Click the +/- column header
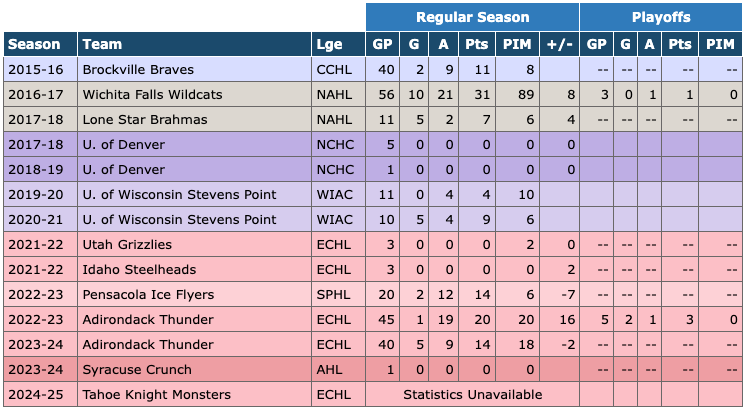The image size is (744, 410). [558, 44]
